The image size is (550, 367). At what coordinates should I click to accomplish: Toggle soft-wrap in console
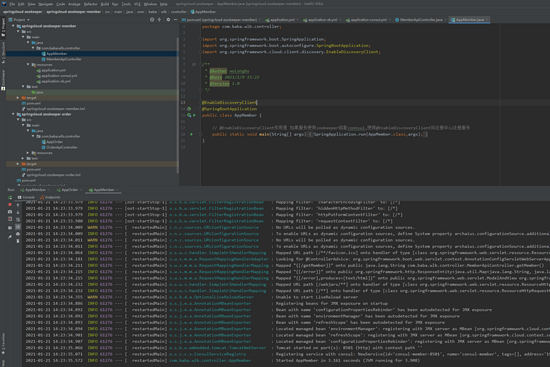pos(18,220)
